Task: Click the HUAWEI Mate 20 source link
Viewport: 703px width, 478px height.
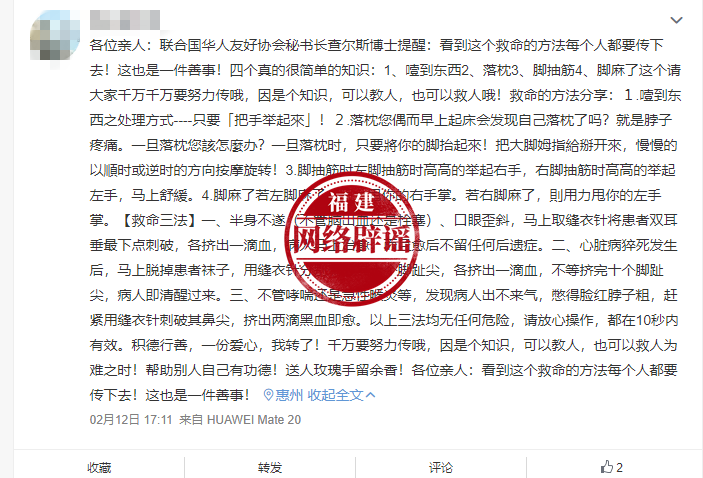Action: pos(254,420)
